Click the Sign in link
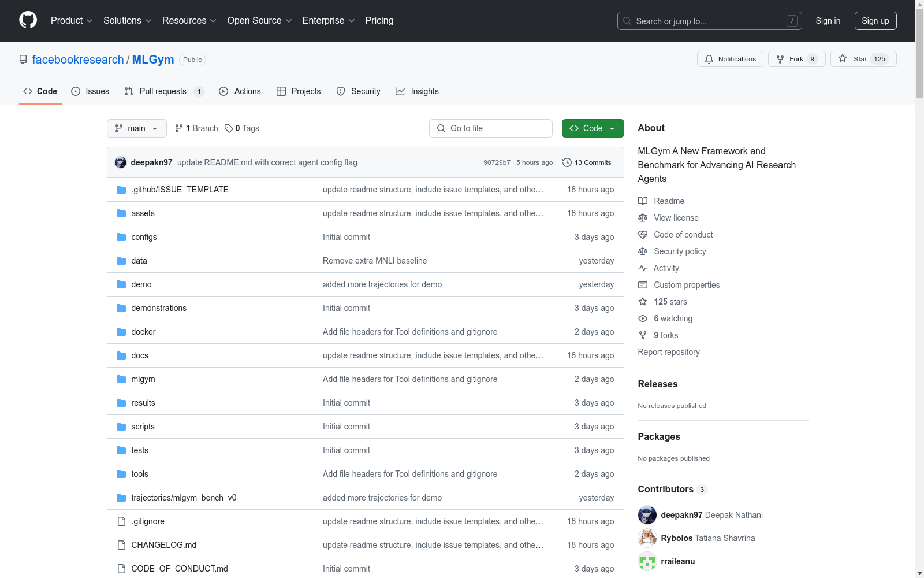This screenshot has width=924, height=578. (828, 21)
